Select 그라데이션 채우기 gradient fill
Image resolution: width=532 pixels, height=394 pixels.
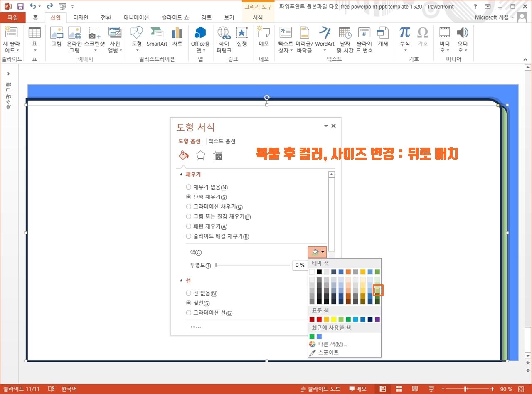214,207
